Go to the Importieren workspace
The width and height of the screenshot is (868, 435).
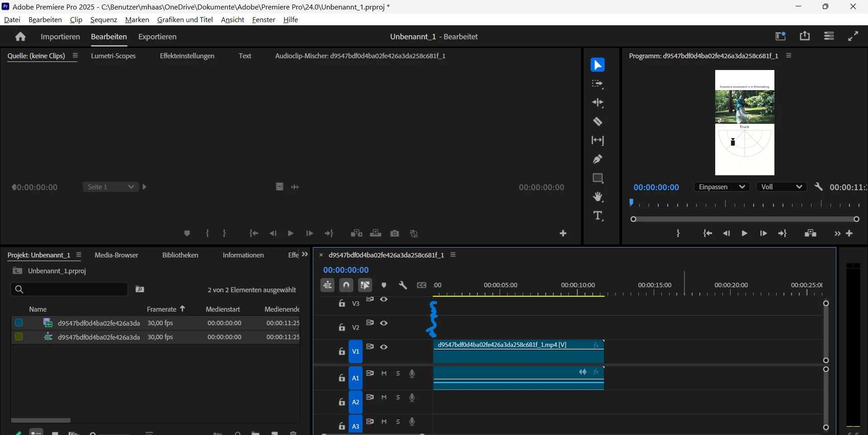(60, 37)
